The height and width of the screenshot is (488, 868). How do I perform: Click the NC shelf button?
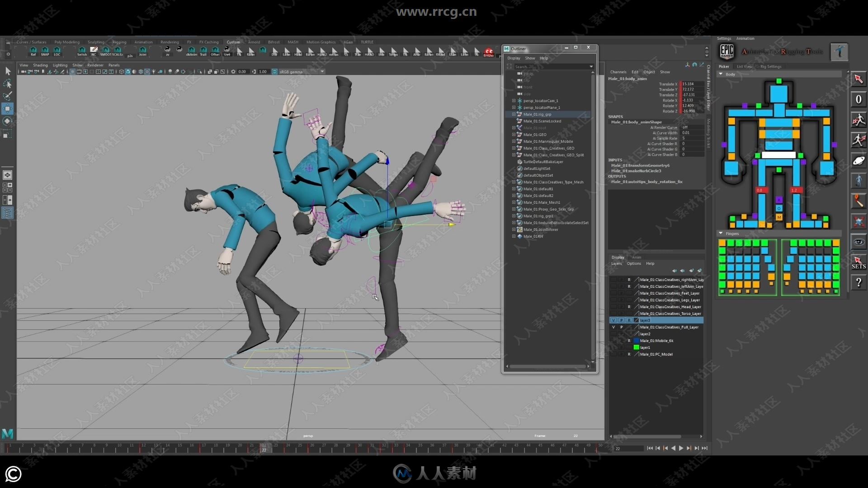94,51
